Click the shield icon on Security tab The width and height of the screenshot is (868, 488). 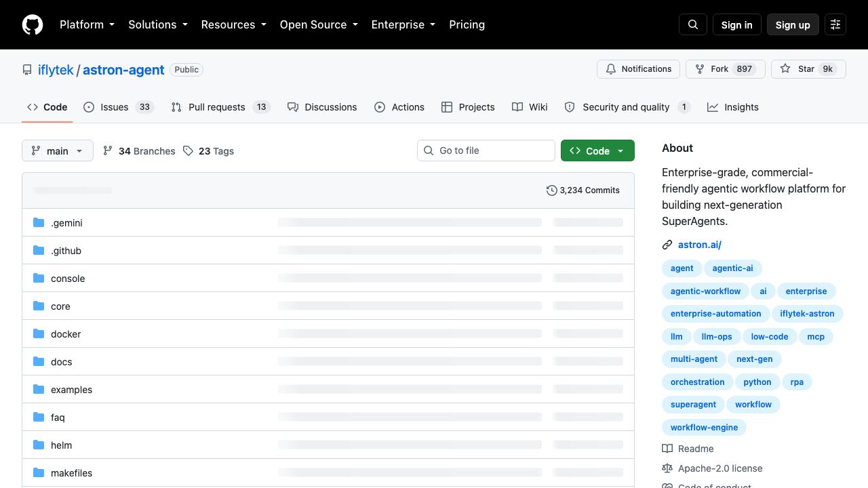pos(570,107)
